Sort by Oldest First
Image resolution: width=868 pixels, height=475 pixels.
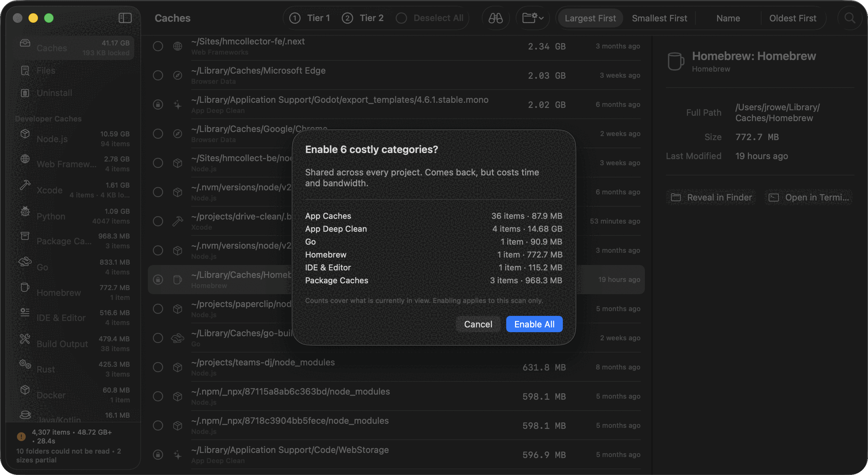click(793, 18)
